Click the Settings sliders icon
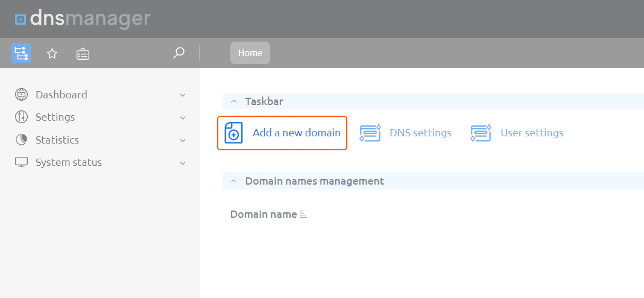 [x=21, y=117]
